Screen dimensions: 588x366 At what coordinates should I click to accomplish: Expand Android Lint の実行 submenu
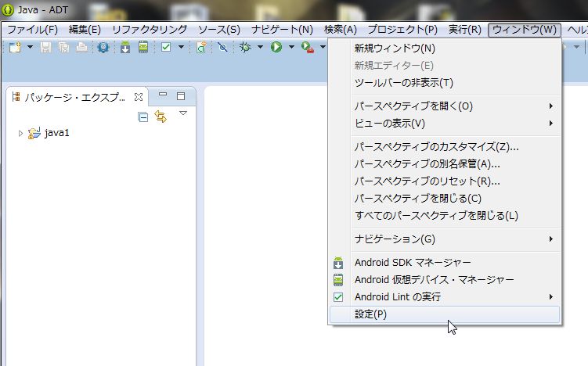pos(446,296)
